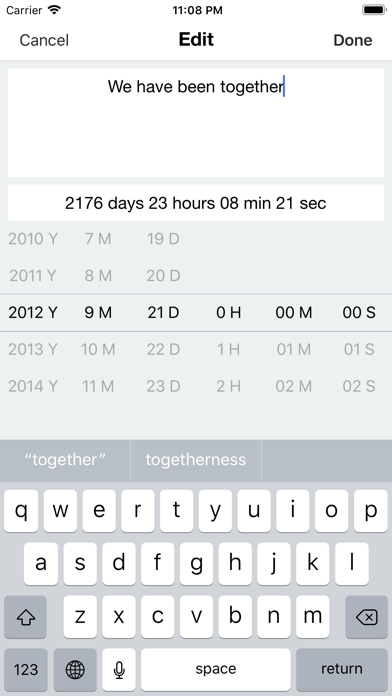Select 01 M in minutes picker
392x696 pixels.
(293, 349)
